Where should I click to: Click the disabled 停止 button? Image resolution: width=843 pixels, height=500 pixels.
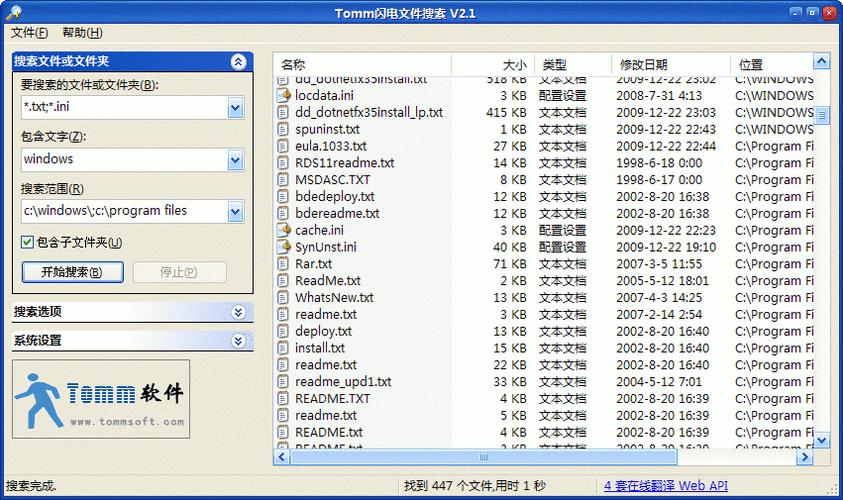tap(180, 272)
